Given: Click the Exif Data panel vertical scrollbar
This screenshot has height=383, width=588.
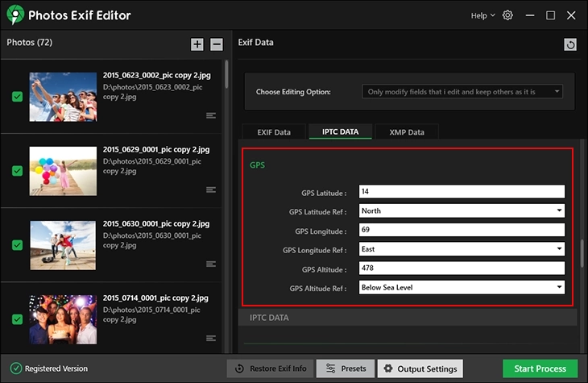Looking at the screenshot, I should 582,259.
